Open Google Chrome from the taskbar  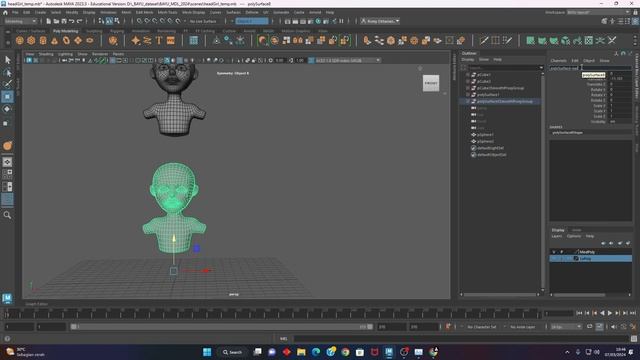point(345,352)
